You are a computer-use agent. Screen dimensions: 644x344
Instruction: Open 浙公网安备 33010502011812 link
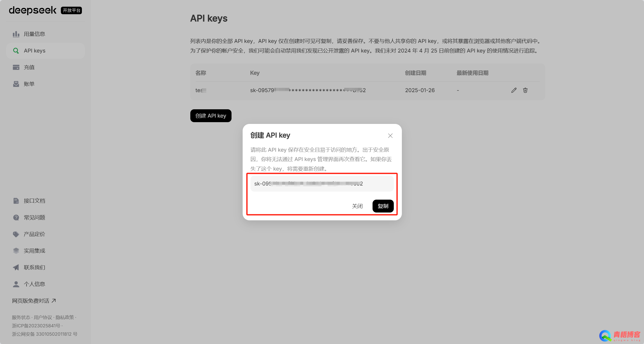(44, 334)
